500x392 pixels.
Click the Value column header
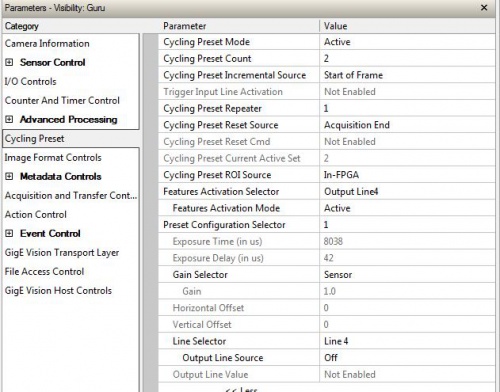(x=407, y=26)
